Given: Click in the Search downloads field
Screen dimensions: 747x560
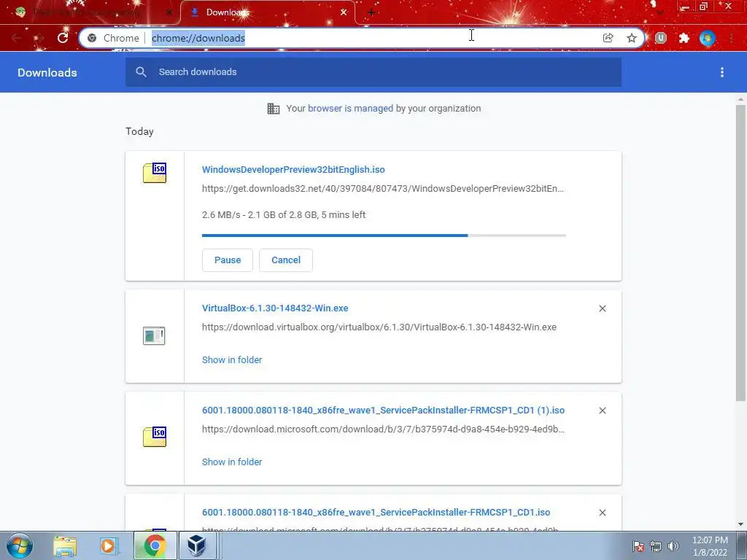Looking at the screenshot, I should coord(373,72).
